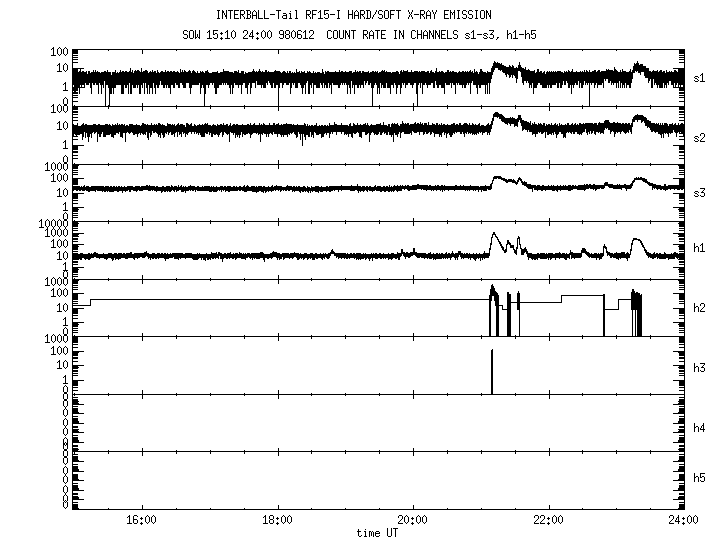Click the 18:00 time axis tick label

click(277, 520)
